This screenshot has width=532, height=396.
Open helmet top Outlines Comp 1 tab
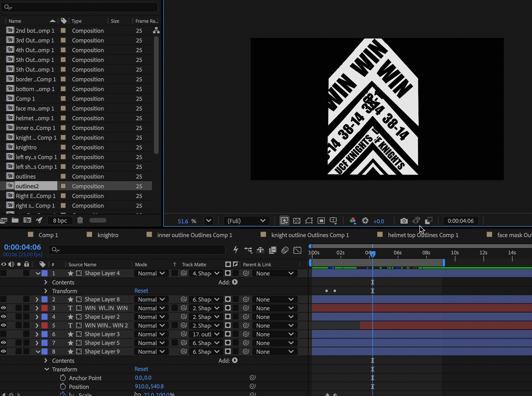423,235
